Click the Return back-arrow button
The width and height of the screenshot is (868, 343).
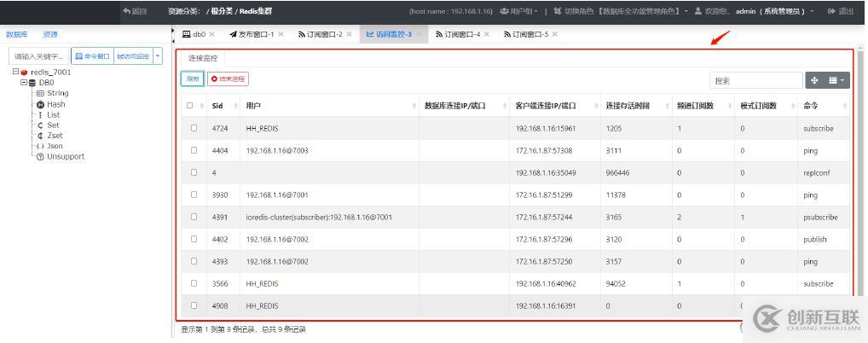pos(135,11)
